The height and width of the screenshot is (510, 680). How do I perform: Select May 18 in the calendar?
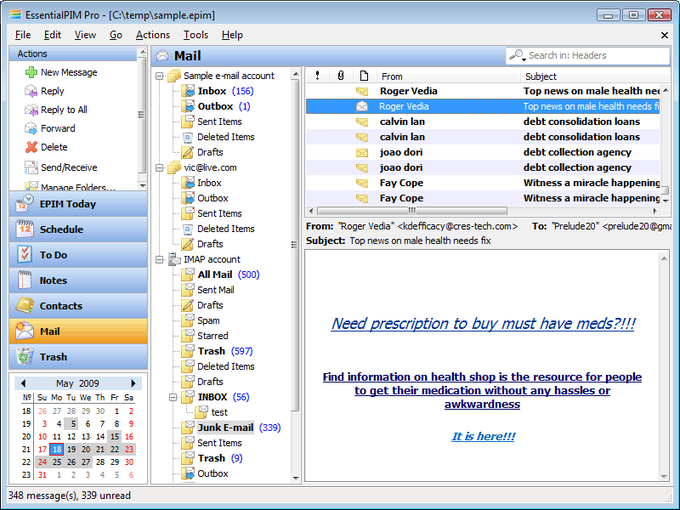point(57,449)
